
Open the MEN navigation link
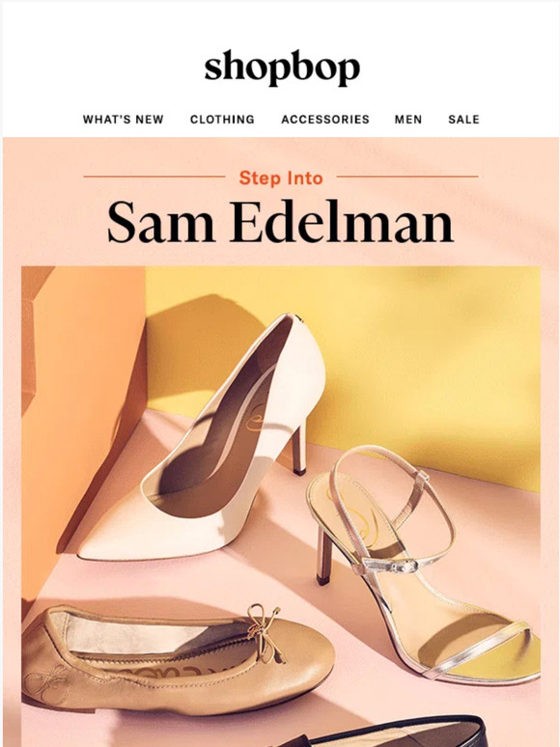click(x=408, y=119)
